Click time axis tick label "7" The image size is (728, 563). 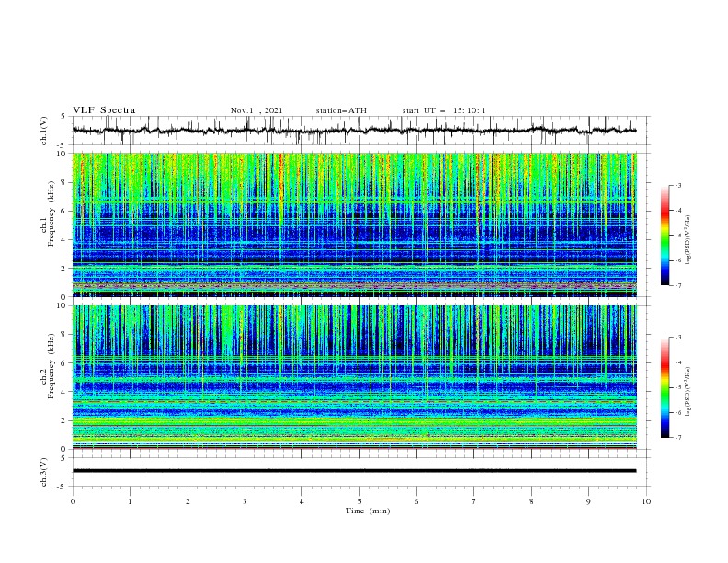click(x=474, y=501)
